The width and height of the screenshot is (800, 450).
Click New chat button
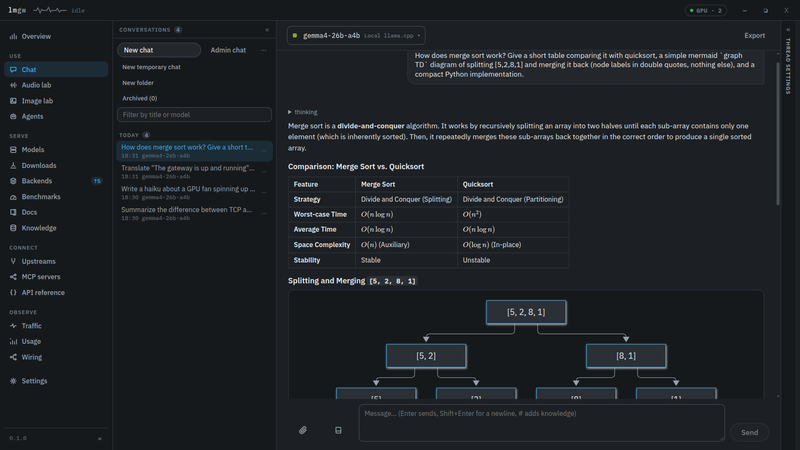[159, 50]
